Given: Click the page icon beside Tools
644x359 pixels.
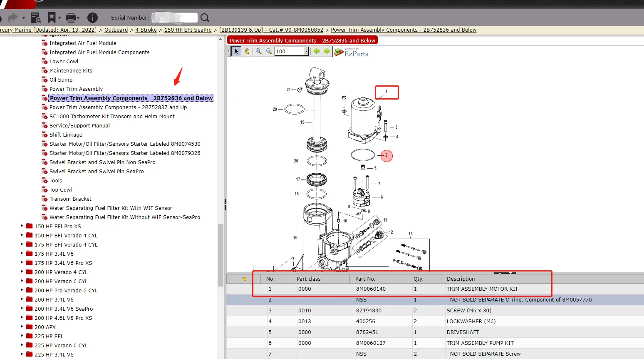Looking at the screenshot, I should pyautogui.click(x=45, y=180).
